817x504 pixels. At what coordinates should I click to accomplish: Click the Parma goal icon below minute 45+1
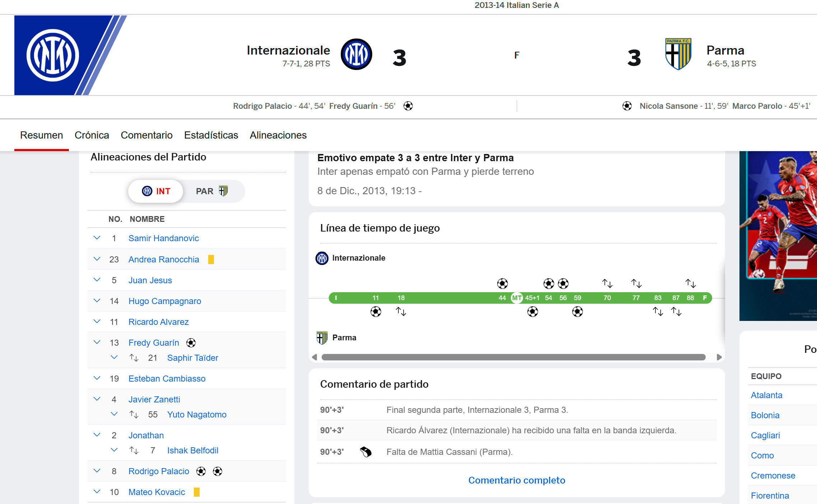coord(533,312)
